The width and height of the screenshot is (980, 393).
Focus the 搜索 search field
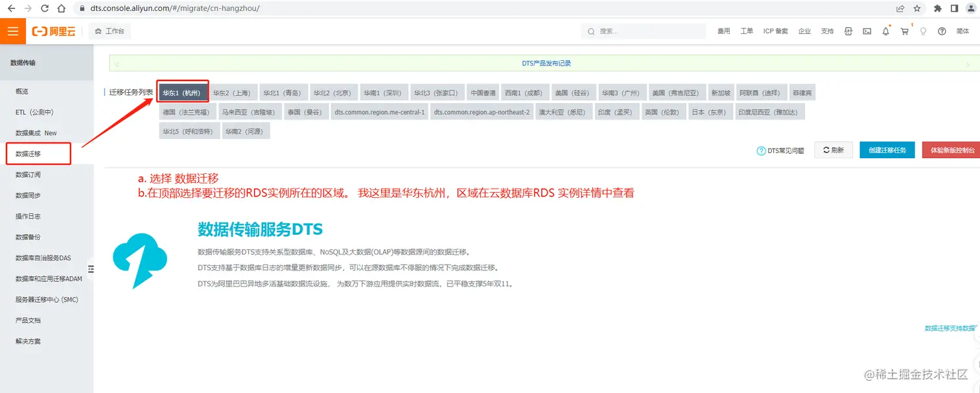click(644, 31)
